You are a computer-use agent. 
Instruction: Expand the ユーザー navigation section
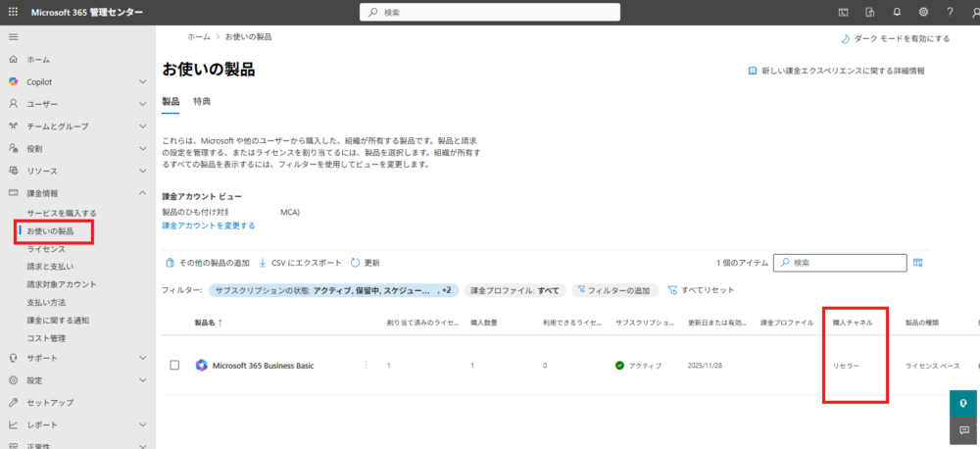pos(142,104)
